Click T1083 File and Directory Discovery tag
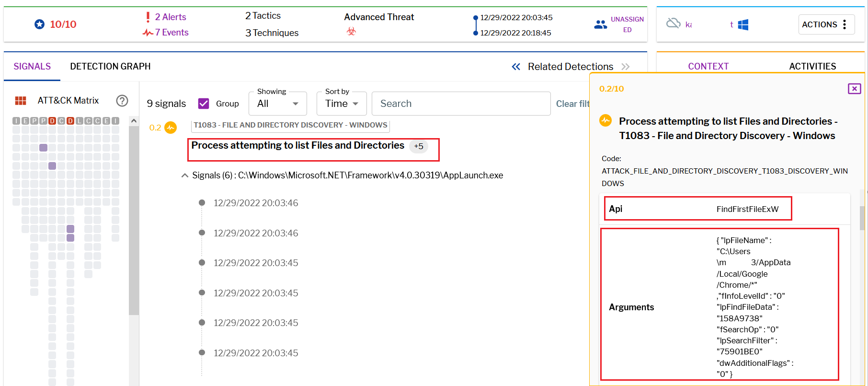Viewport: 868px width, 386px height. (290, 125)
